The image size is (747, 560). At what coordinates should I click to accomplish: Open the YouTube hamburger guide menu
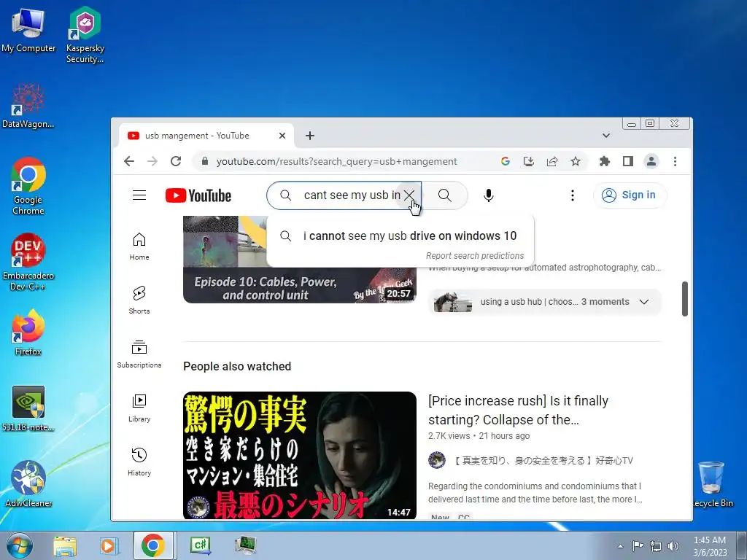coord(139,195)
